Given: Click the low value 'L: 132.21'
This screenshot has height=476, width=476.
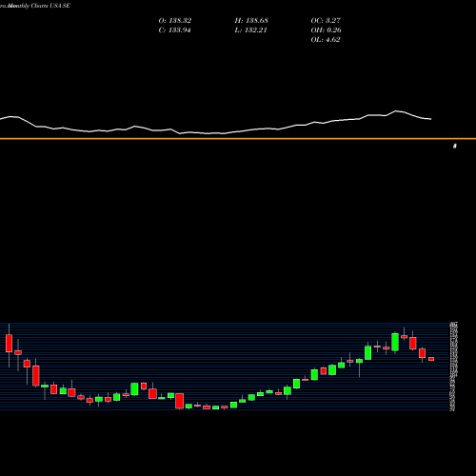Looking at the screenshot, I should pyautogui.click(x=250, y=30).
